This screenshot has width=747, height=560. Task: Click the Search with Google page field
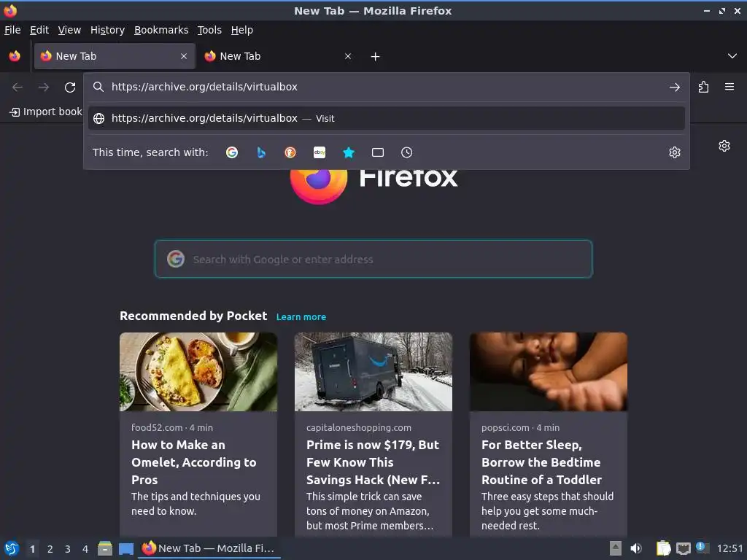[373, 259]
